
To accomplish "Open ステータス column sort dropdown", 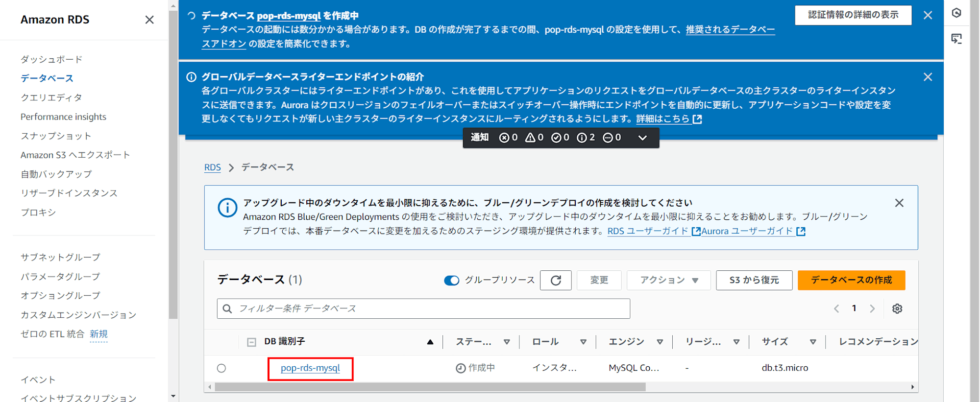I will tap(507, 342).
